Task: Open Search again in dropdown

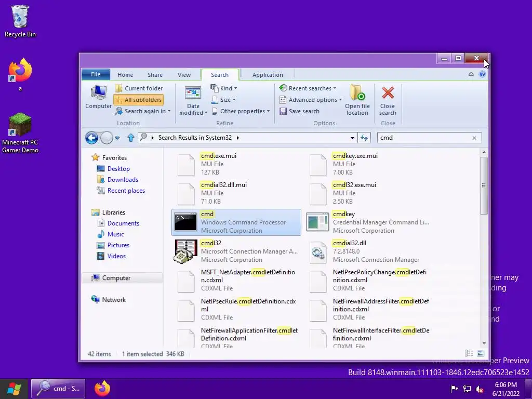Action: [x=142, y=111]
